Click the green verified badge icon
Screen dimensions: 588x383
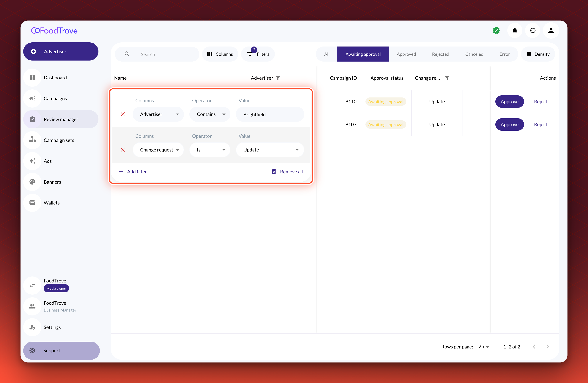click(496, 31)
